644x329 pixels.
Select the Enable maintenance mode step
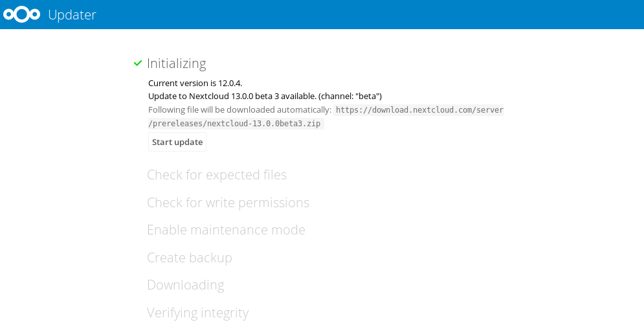pos(226,230)
